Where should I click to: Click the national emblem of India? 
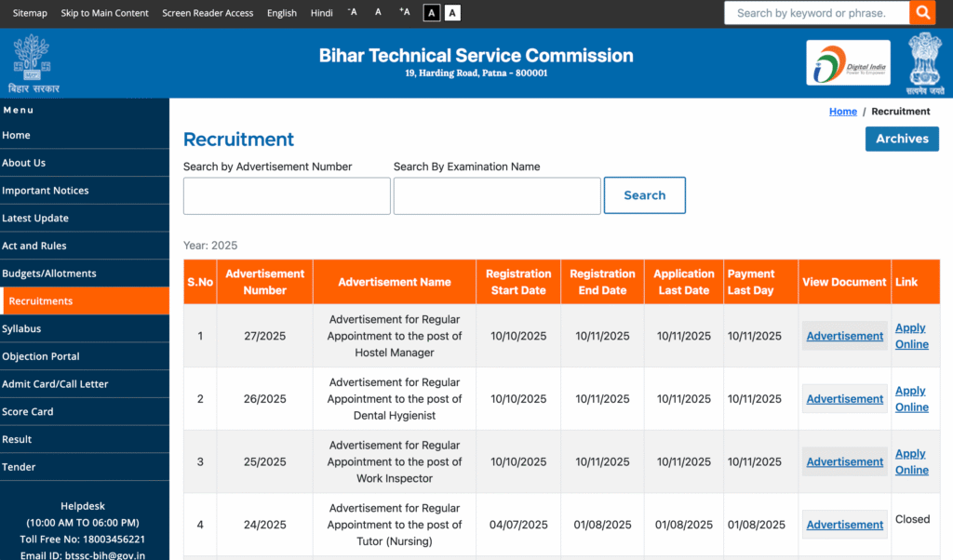coord(924,62)
